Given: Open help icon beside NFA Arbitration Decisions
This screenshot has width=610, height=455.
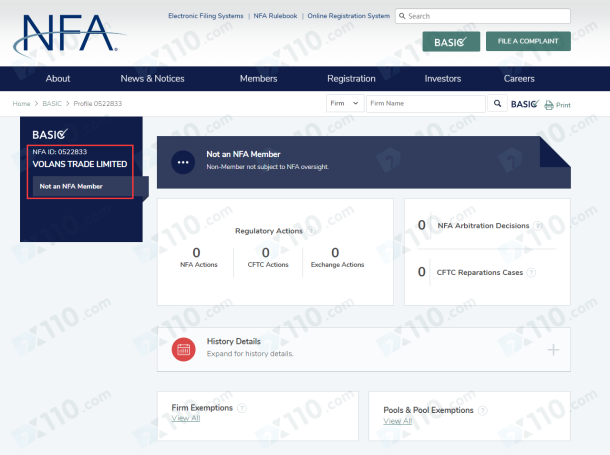Looking at the screenshot, I should [x=537, y=226].
